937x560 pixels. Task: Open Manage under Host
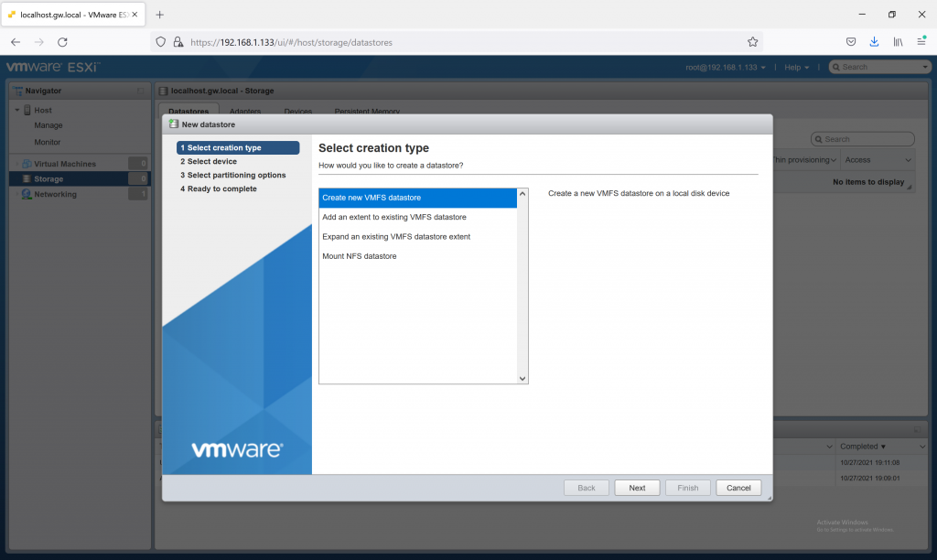(48, 125)
